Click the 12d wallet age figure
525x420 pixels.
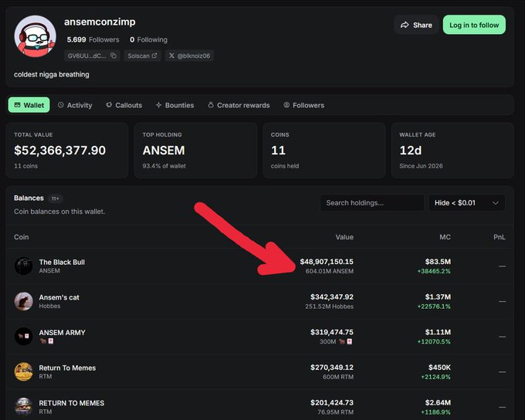coord(411,151)
